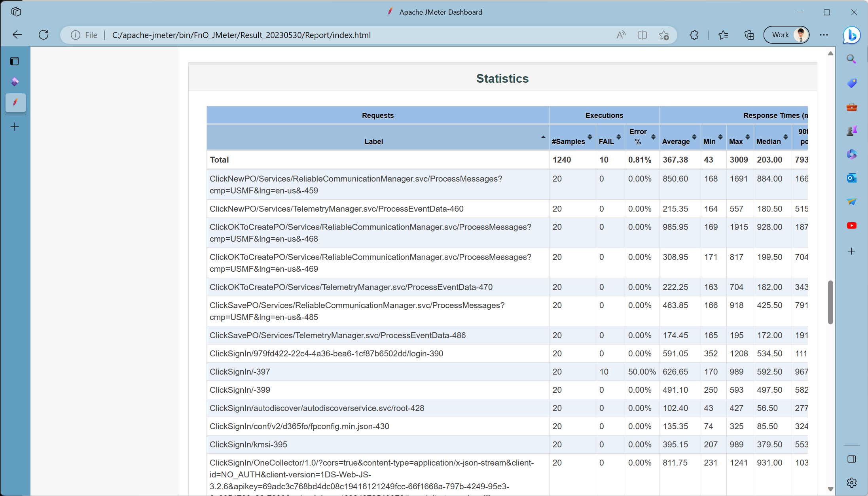Open the YouTube sidebar icon

(851, 225)
